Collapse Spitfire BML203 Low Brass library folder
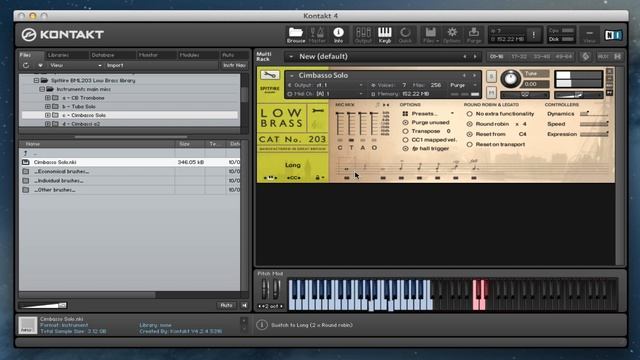 [x=36, y=80]
